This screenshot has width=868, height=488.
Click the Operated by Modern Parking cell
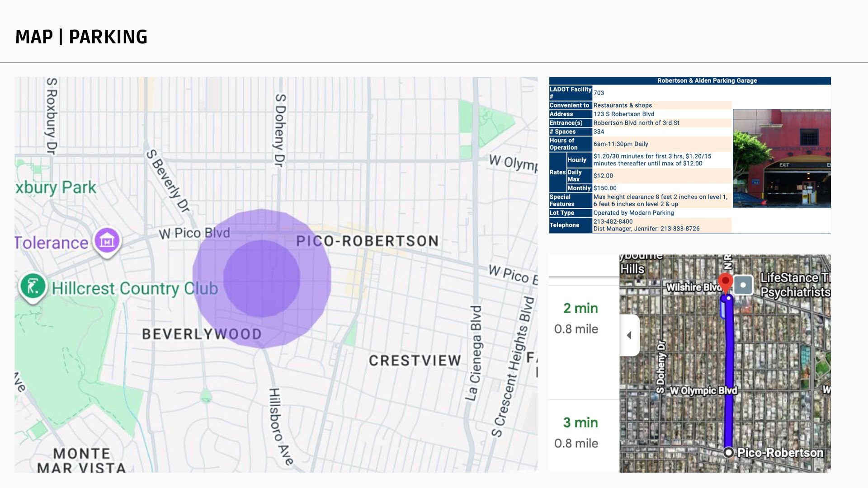[x=662, y=213]
